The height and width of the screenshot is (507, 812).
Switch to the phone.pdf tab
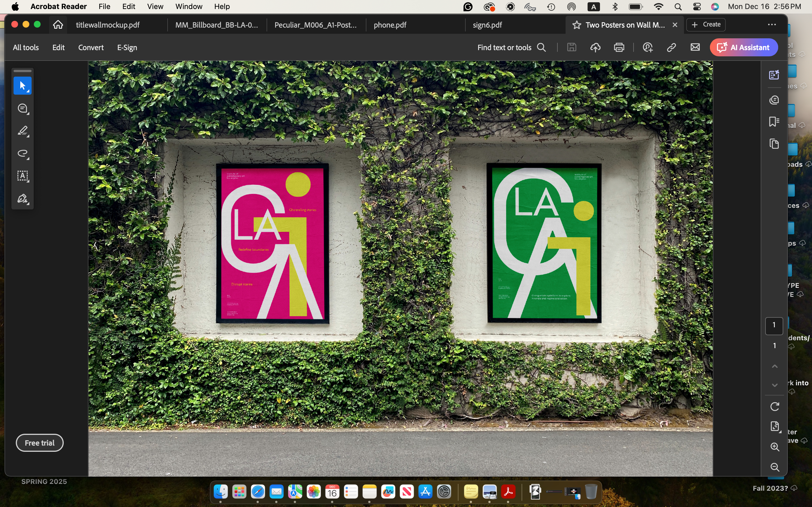[x=390, y=25]
